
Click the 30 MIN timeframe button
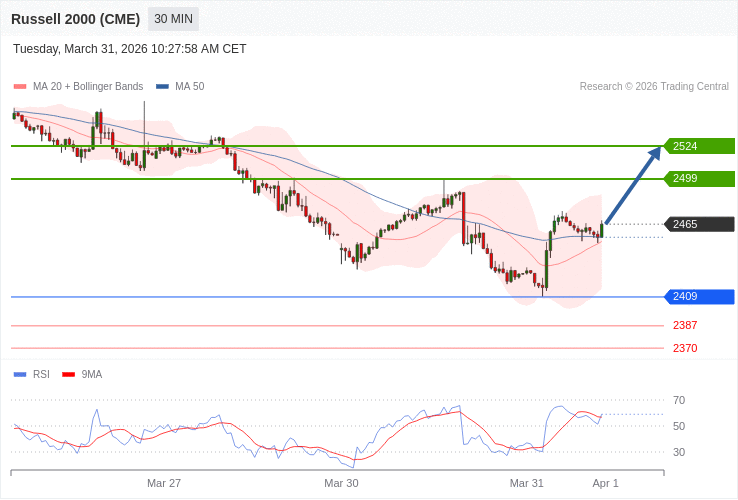coord(173,19)
